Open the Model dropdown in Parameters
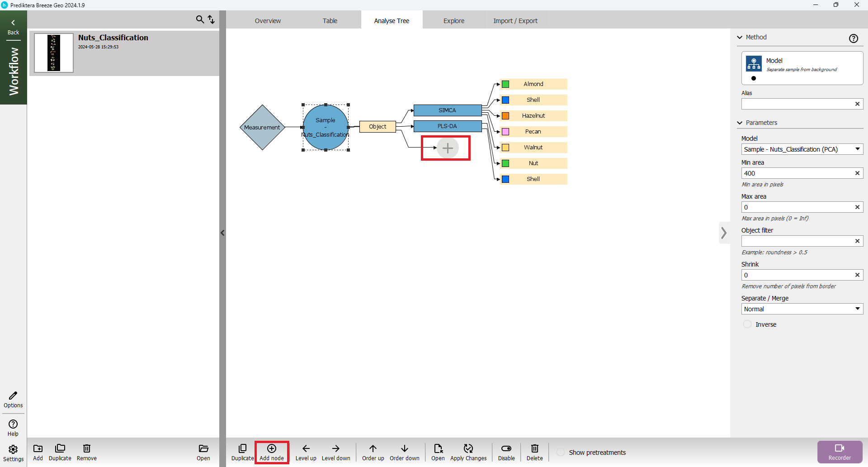868x467 pixels. 802,149
